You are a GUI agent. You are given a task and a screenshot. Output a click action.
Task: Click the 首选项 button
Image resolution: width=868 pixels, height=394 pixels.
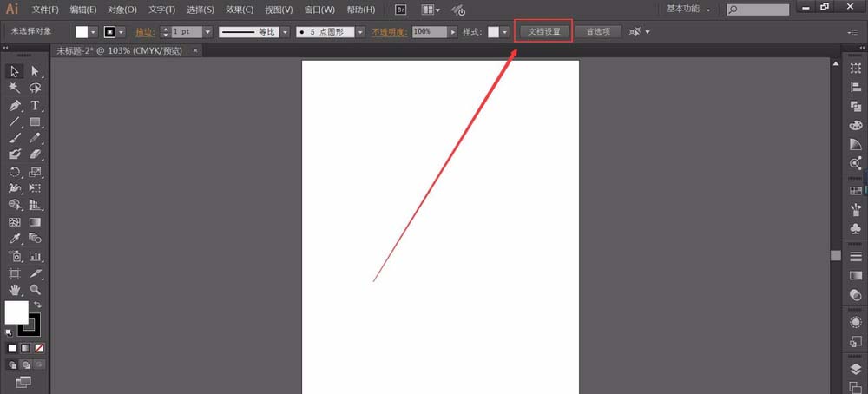click(x=598, y=31)
